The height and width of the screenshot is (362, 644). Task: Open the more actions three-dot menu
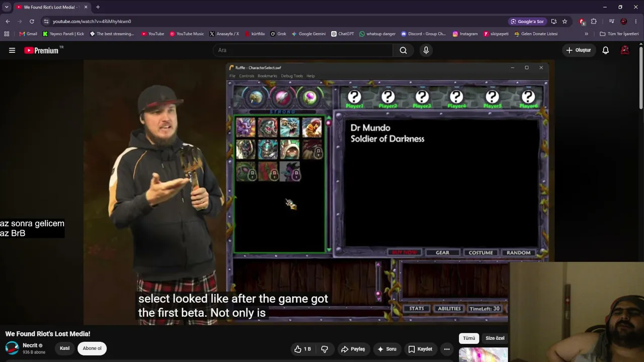tap(447, 349)
